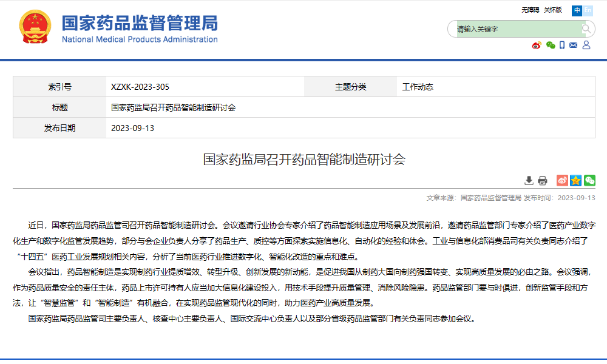607x364 pixels.
Task: Focus the 请输入关键字 search field
Action: pyautogui.click(x=519, y=29)
